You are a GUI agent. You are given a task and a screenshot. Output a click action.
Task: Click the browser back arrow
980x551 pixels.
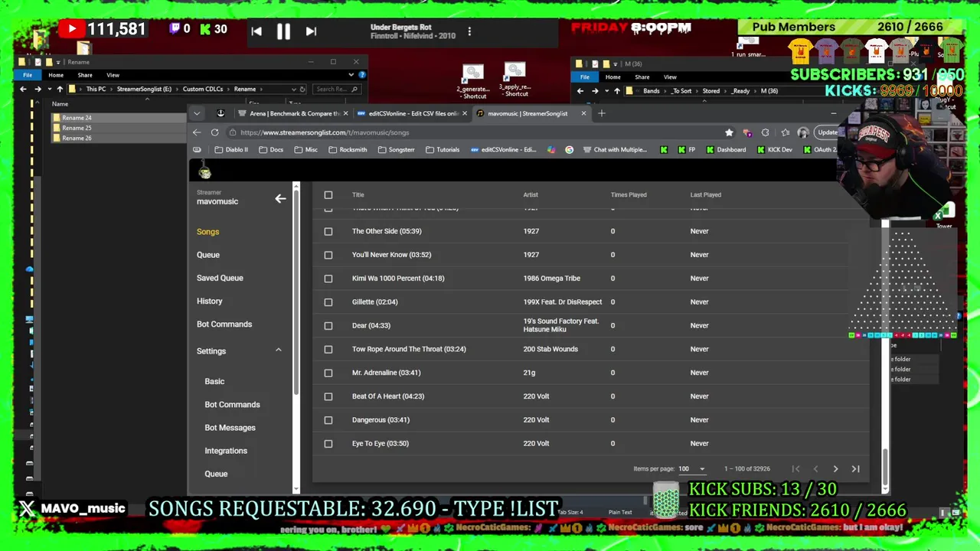(x=197, y=132)
